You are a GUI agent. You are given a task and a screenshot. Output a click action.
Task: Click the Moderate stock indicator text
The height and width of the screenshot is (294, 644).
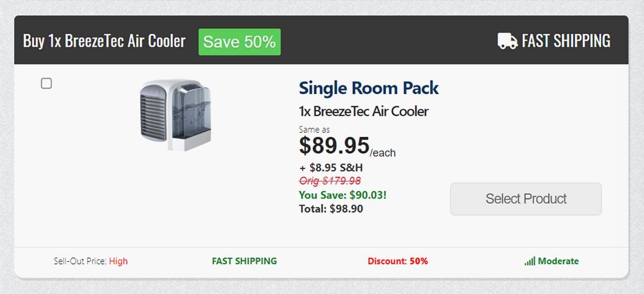click(x=558, y=261)
